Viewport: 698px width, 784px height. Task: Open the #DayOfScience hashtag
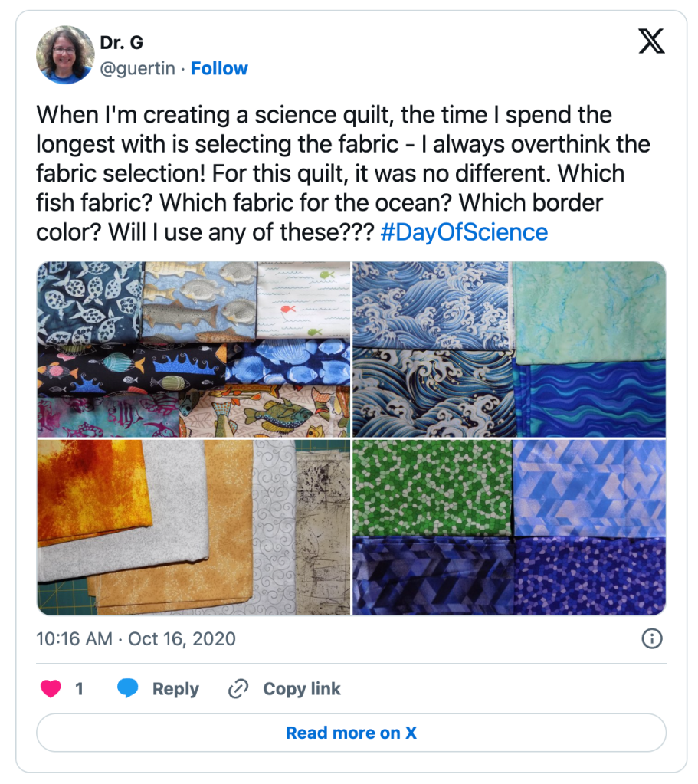[x=464, y=232]
